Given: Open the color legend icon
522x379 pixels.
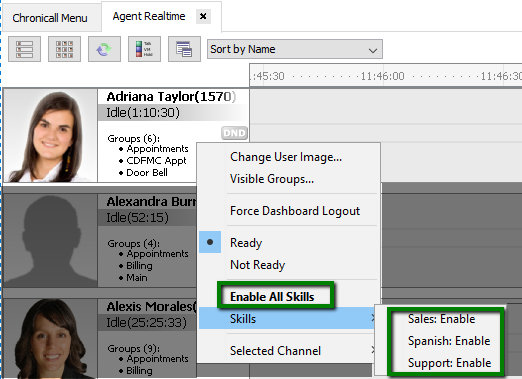Looking at the screenshot, I should pos(144,49).
